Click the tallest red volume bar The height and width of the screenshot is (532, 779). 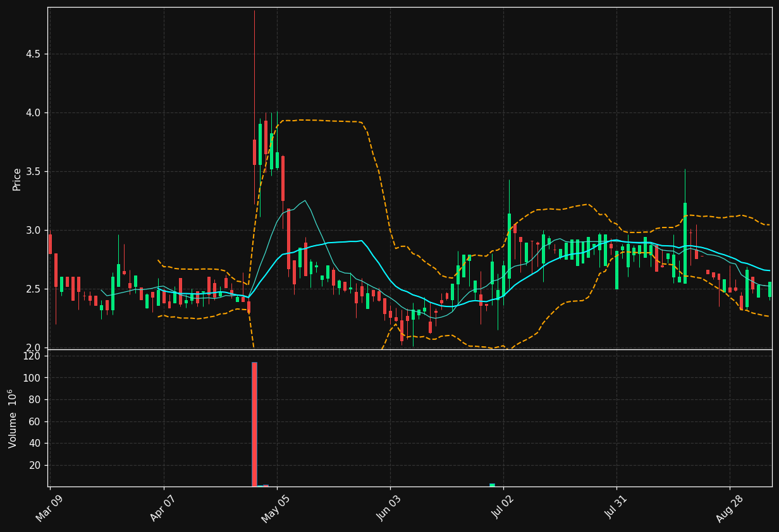pos(254,424)
